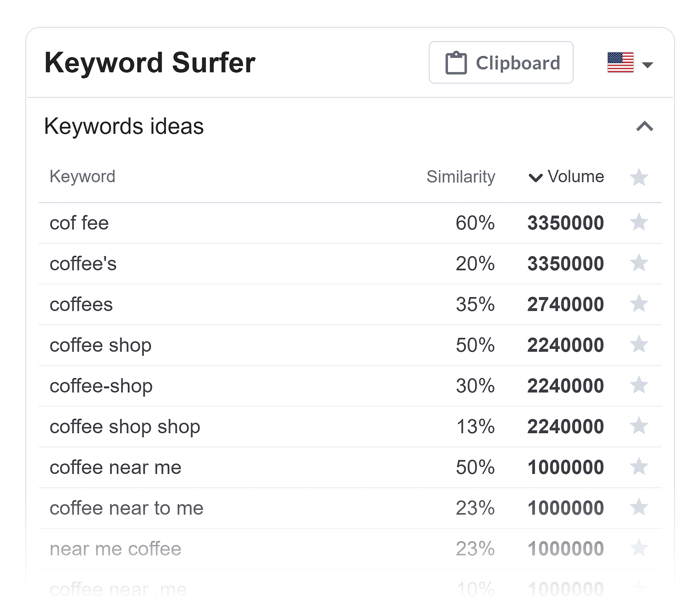Star the "coffee's" keyword
Image resolution: width=700 pixels, height=610 pixels.
coord(639,263)
